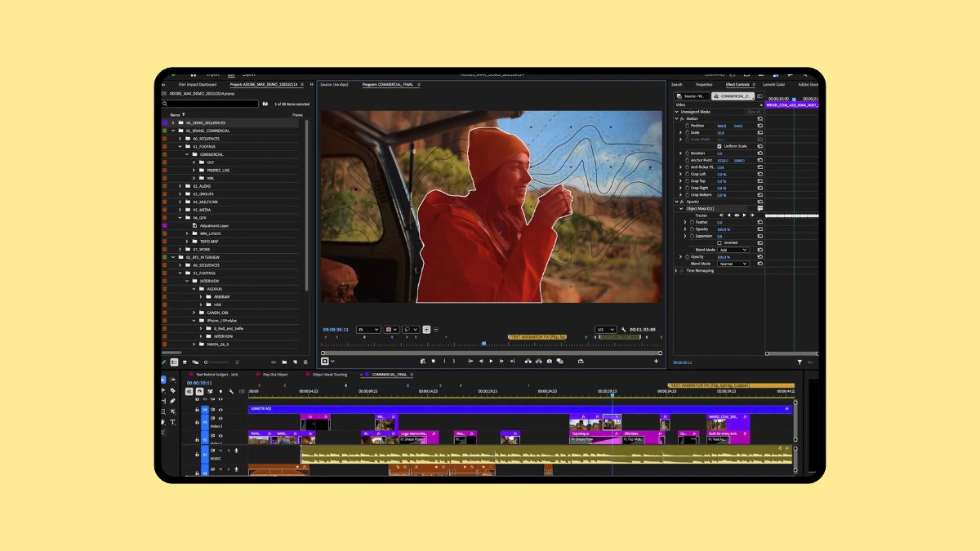This screenshot has height=551, width=980.
Task: Toggle the Uniform Scale checkbox
Action: 719,146
